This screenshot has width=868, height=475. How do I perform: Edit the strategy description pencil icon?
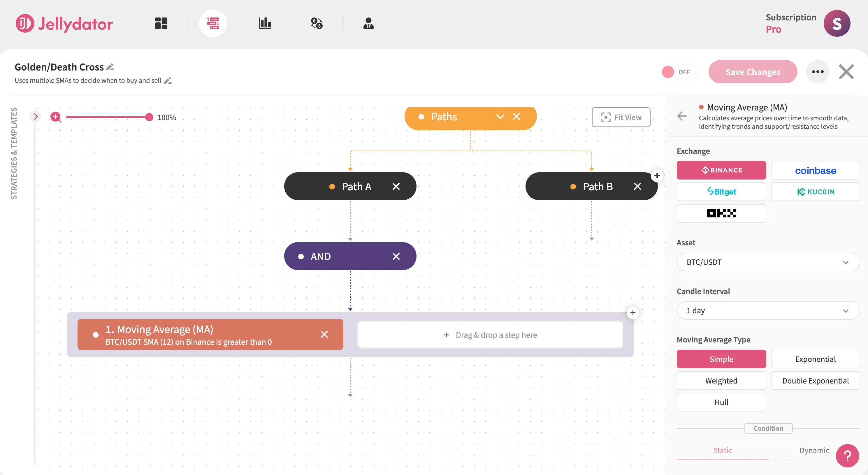168,80
